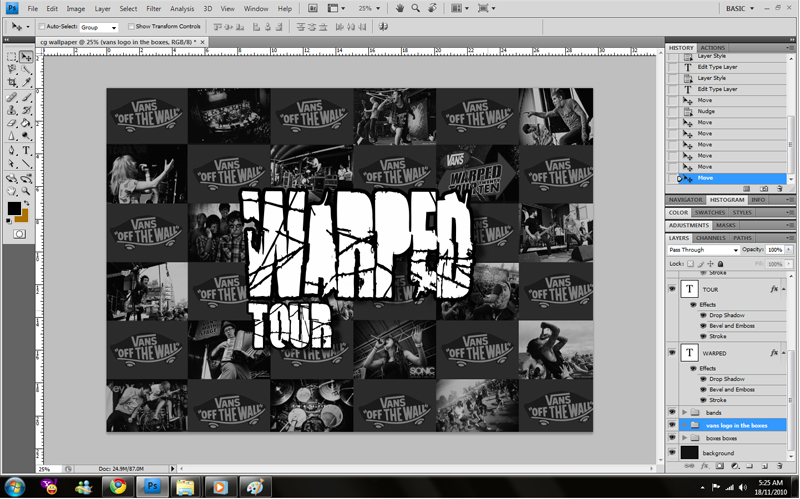
Task: Hide the background layer
Action: tap(672, 453)
